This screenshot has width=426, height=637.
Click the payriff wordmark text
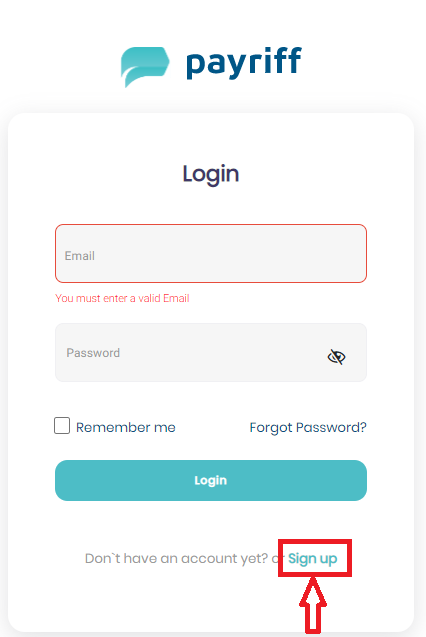[244, 63]
